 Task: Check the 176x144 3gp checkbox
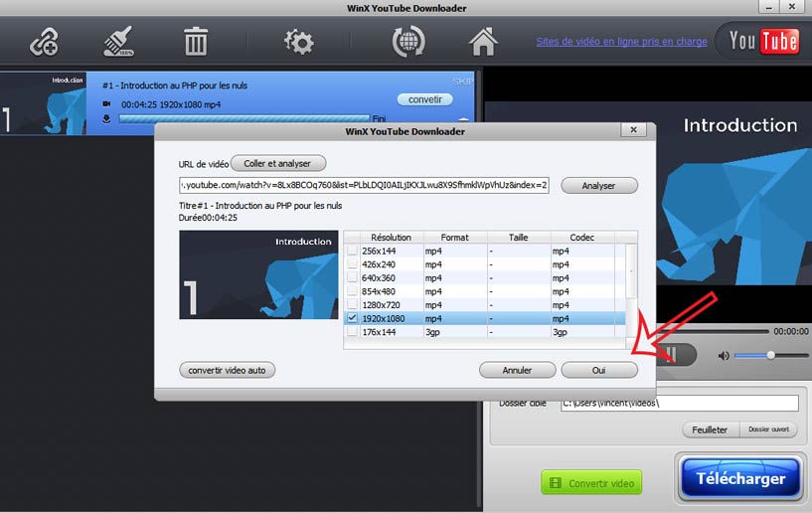click(x=352, y=331)
